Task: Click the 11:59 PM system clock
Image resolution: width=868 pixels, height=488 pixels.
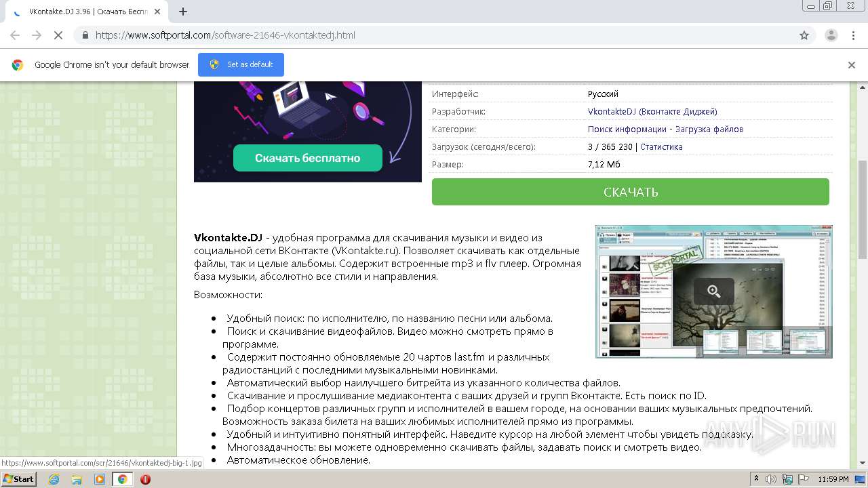Action: click(833, 479)
